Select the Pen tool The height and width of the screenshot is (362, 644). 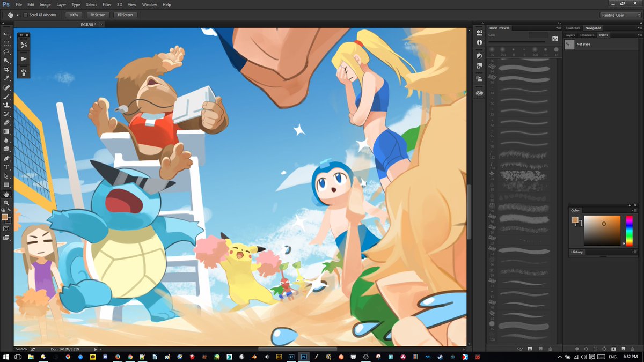[x=6, y=159]
